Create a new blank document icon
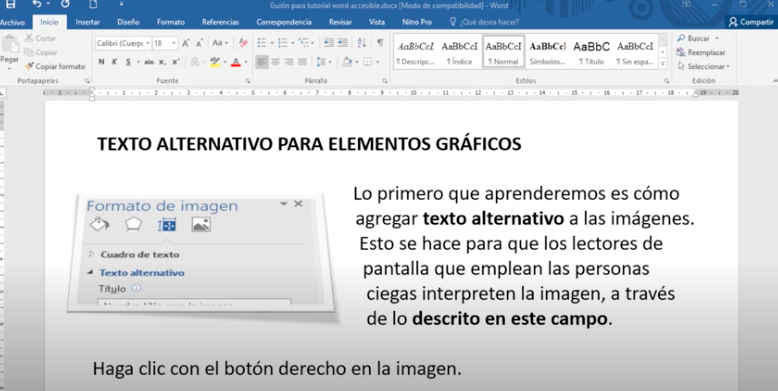The width and height of the screenshot is (778, 391). click(x=93, y=4)
